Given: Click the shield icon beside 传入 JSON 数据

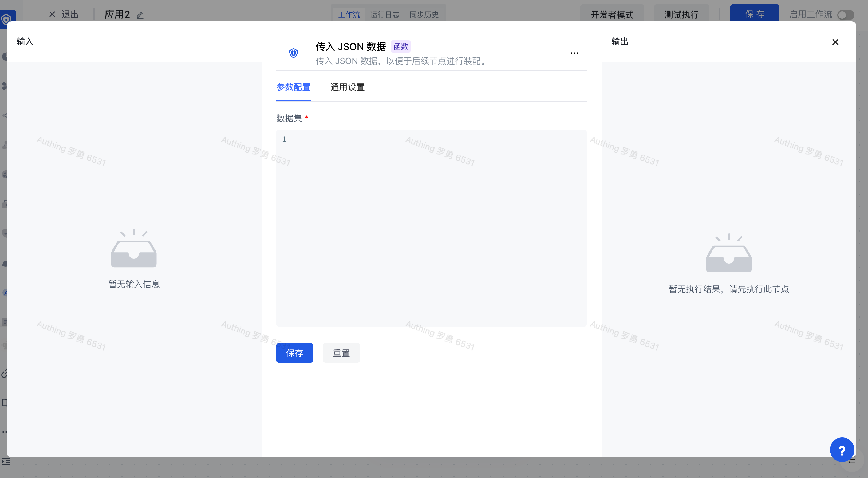Looking at the screenshot, I should pos(294,53).
